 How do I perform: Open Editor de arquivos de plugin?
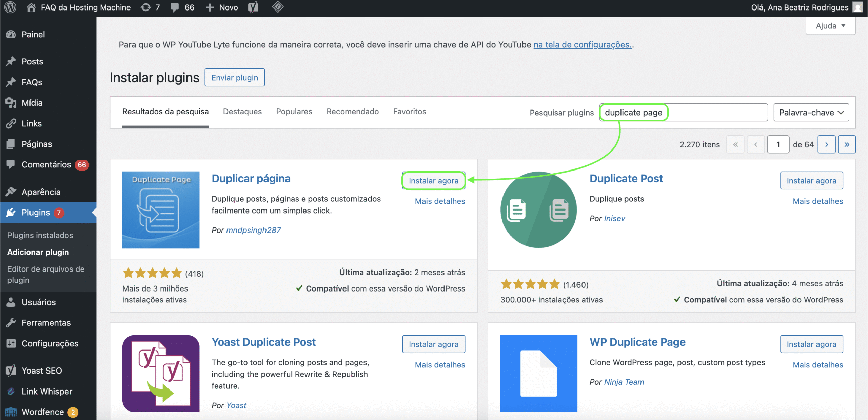pos(46,275)
